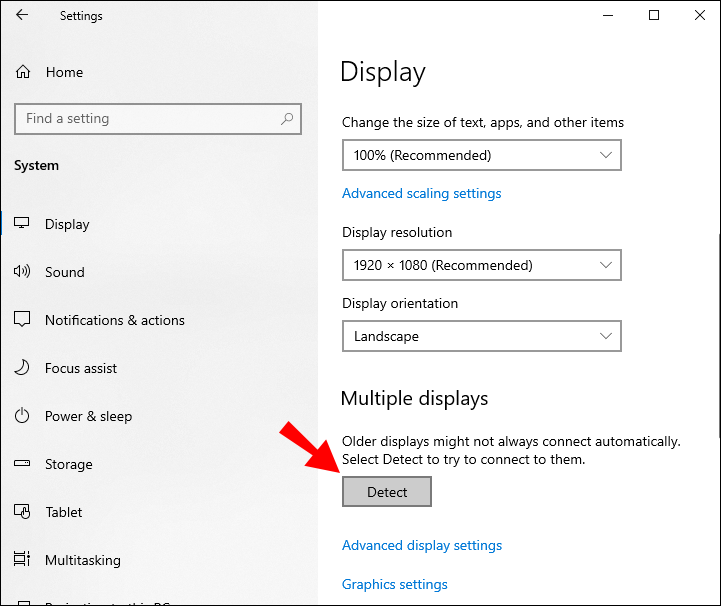Click the Tablet icon

(x=22, y=511)
